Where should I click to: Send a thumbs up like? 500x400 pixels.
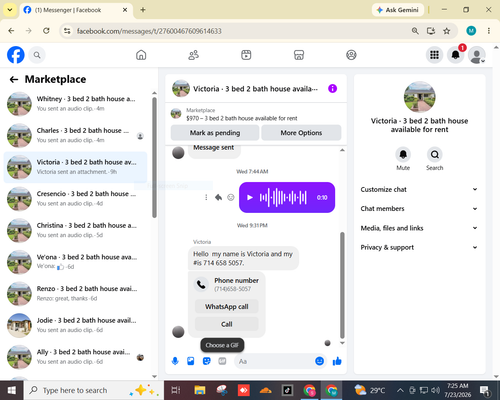click(337, 361)
